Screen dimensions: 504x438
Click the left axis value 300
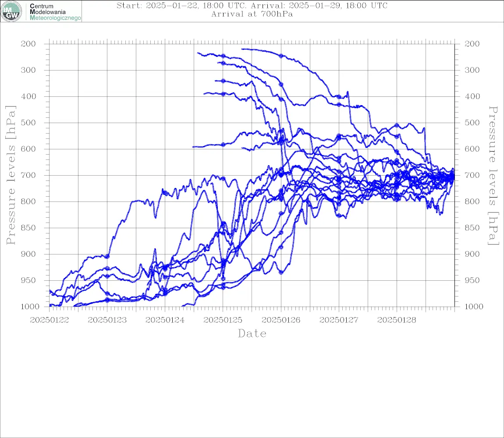tap(28, 70)
